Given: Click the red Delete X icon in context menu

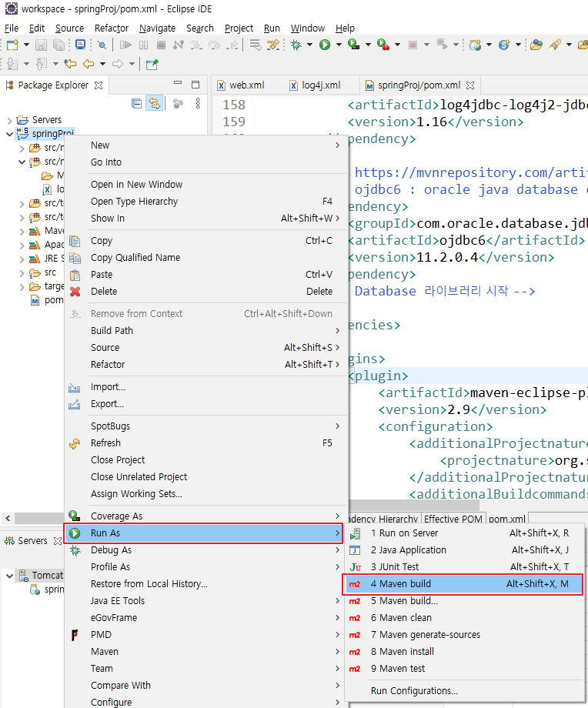Looking at the screenshot, I should [75, 292].
